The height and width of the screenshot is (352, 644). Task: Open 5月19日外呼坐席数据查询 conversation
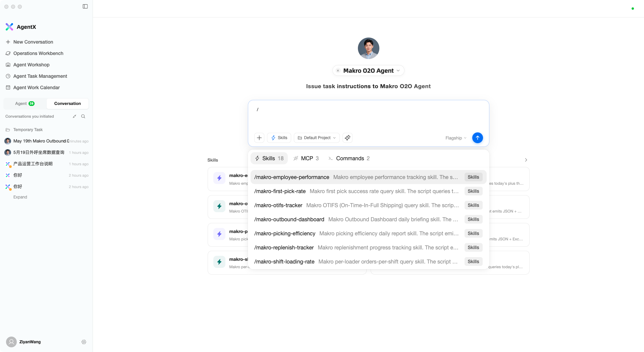(46, 153)
